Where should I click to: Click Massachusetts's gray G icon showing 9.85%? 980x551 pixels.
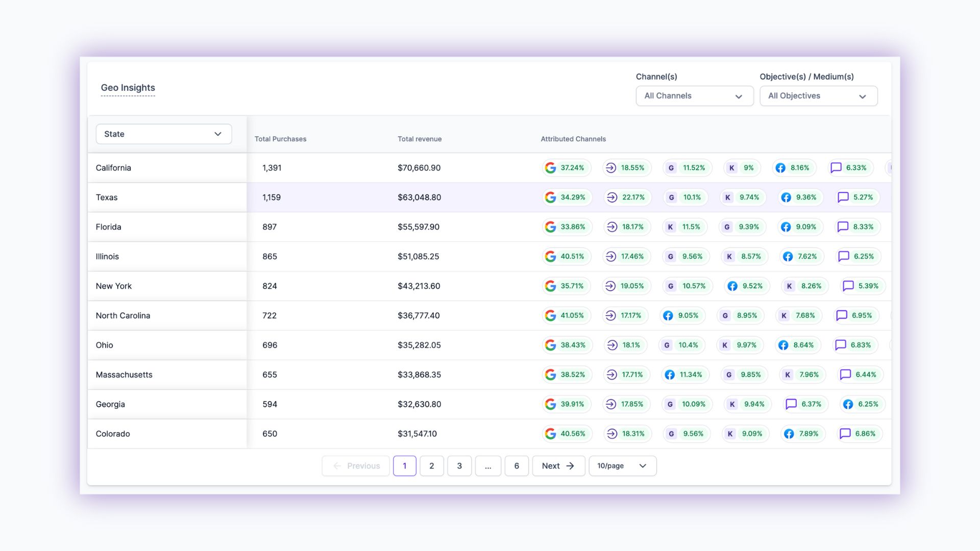pyautogui.click(x=729, y=375)
